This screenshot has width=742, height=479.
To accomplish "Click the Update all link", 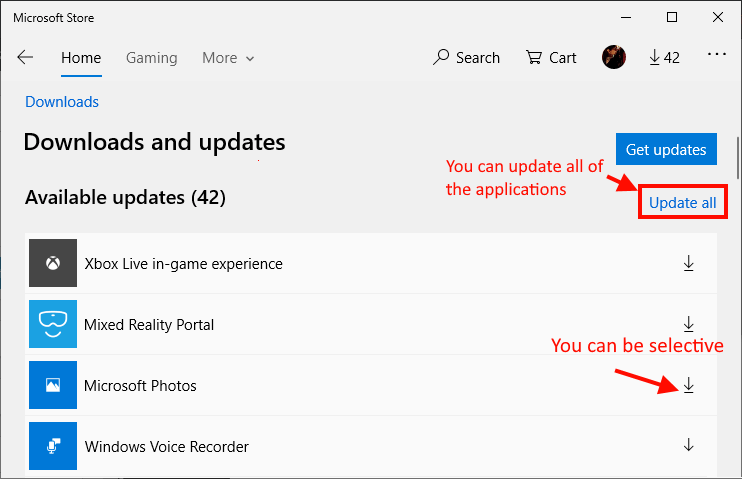I will tap(682, 203).
